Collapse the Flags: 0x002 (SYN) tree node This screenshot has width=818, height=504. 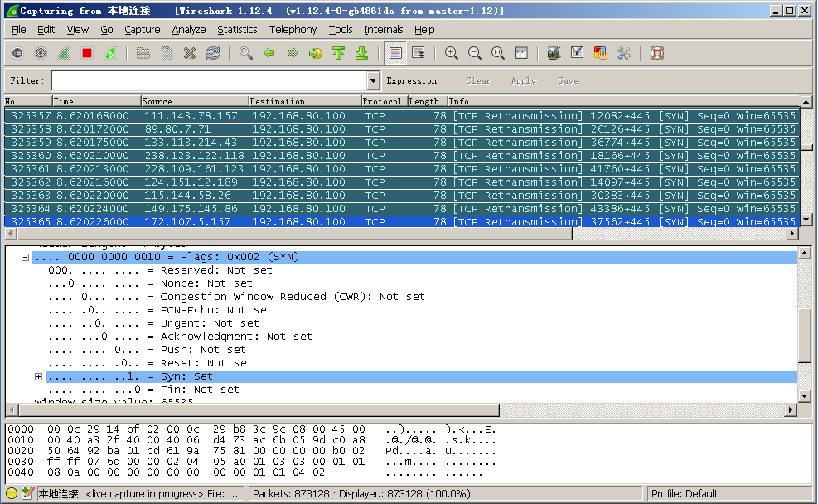(26, 257)
